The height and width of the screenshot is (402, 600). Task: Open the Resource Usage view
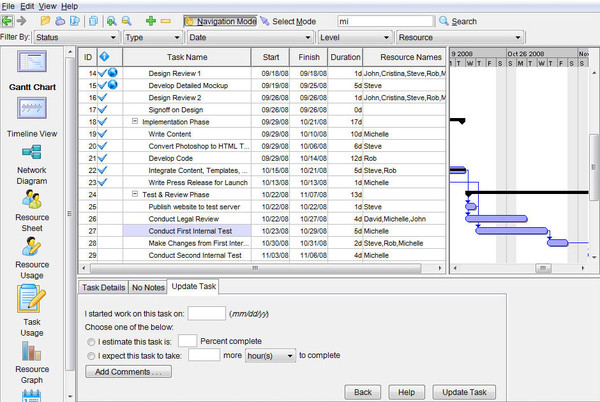click(x=31, y=247)
